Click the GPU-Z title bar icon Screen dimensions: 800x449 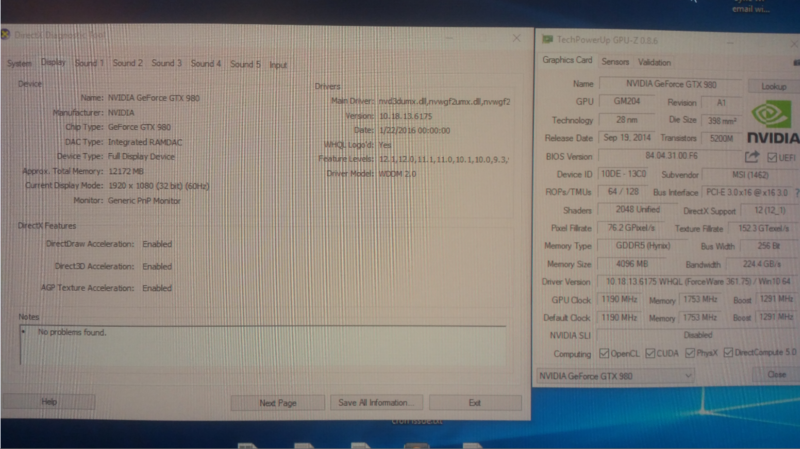[547, 39]
